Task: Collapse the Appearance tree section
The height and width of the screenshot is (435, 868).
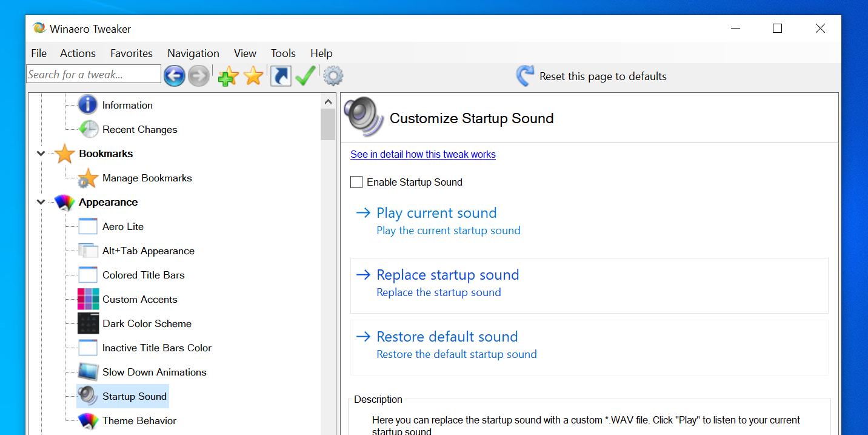Action: [x=41, y=202]
